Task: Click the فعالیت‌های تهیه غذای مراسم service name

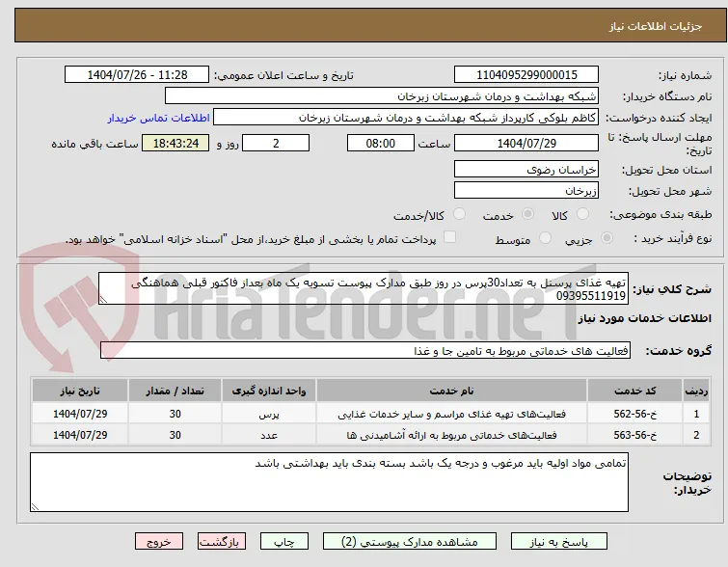Action: click(451, 414)
